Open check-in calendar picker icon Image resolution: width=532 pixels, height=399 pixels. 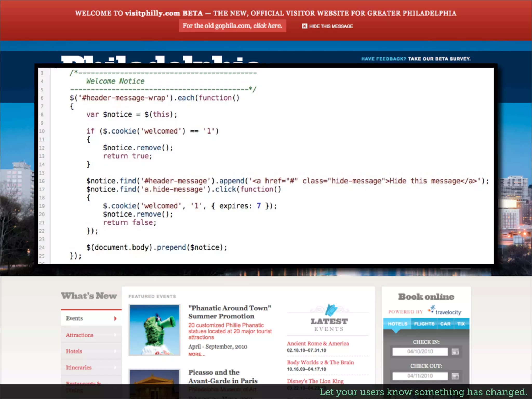(455, 352)
